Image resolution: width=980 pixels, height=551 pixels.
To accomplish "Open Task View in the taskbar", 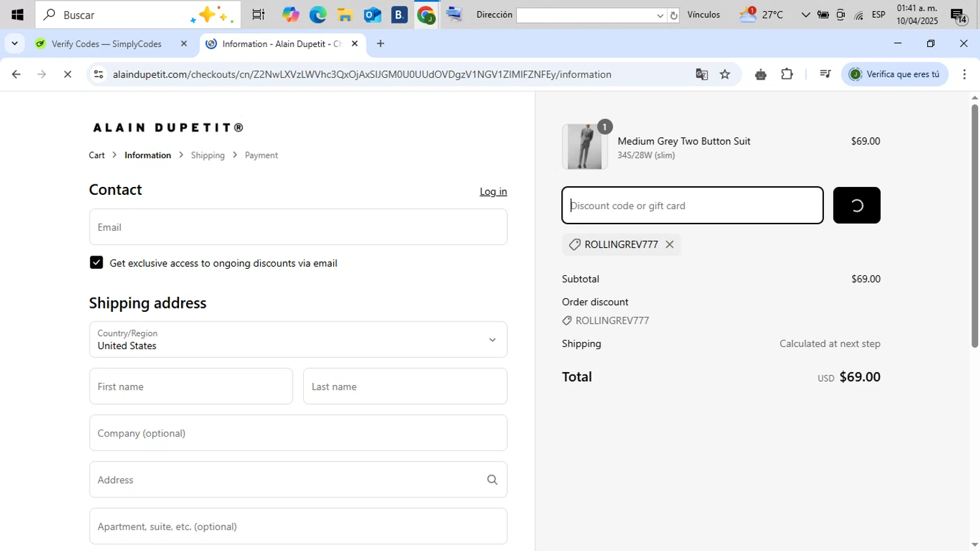I will pos(258,14).
